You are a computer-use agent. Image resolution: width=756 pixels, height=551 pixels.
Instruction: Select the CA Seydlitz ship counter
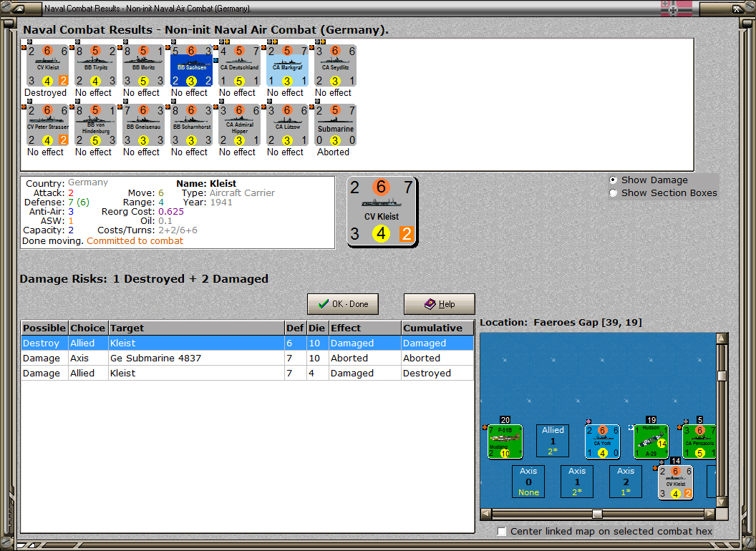point(335,66)
